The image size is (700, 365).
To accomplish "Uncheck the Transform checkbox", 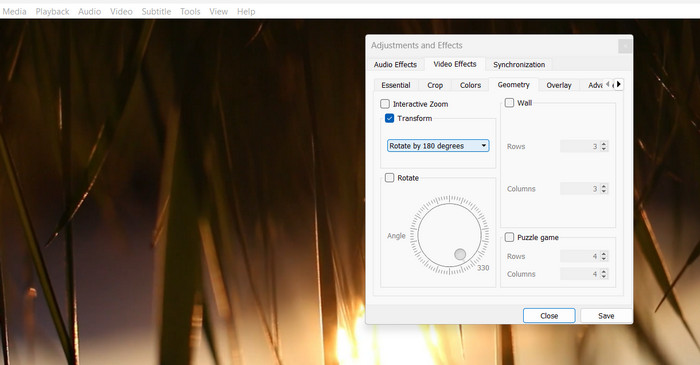I will pos(389,118).
